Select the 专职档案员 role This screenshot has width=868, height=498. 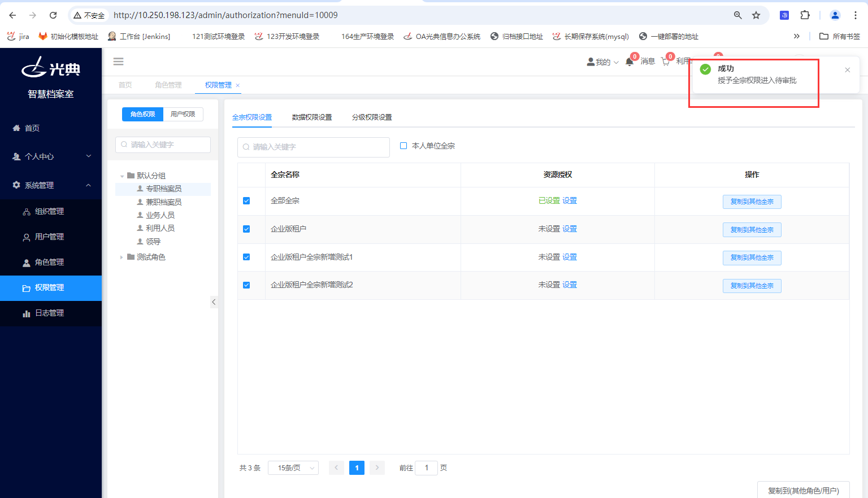[x=163, y=189]
